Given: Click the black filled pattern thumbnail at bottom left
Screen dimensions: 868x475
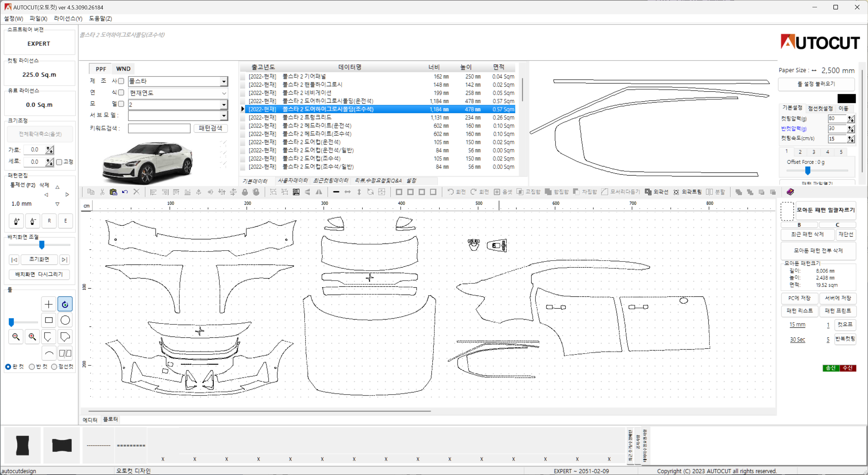Looking at the screenshot, I should click(x=22, y=445).
